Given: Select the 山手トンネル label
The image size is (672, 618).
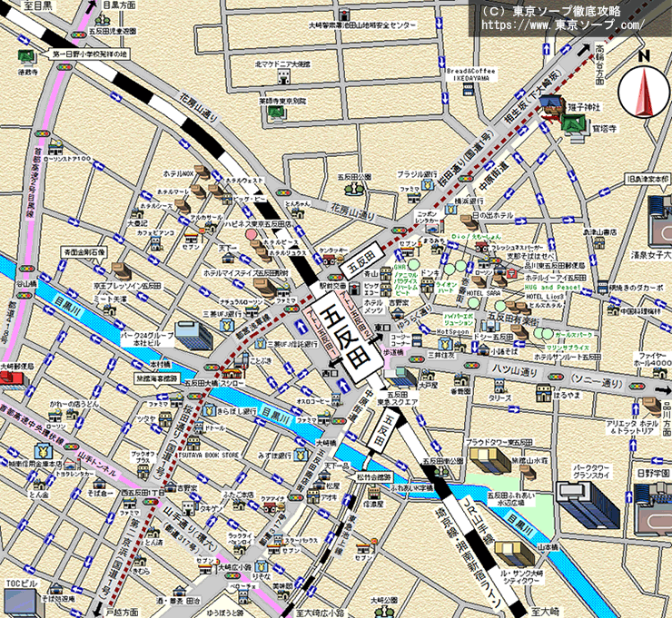Looking at the screenshot, I should (x=96, y=464).
